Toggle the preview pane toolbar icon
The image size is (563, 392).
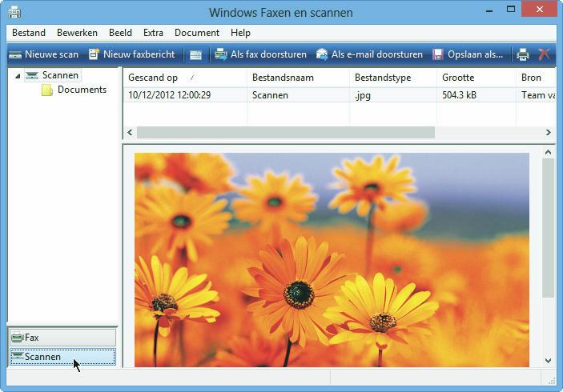click(195, 55)
